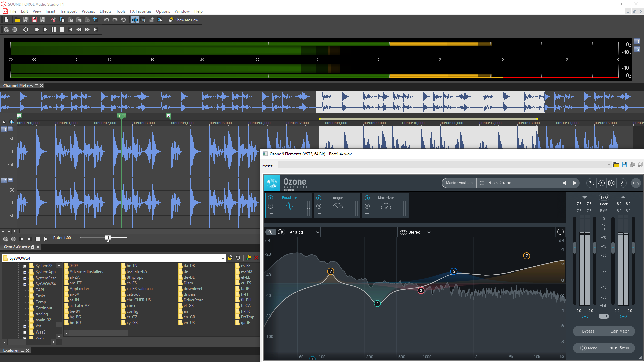644x362 pixels.
Task: Open a file using the folder icon
Action: [x=17, y=20]
